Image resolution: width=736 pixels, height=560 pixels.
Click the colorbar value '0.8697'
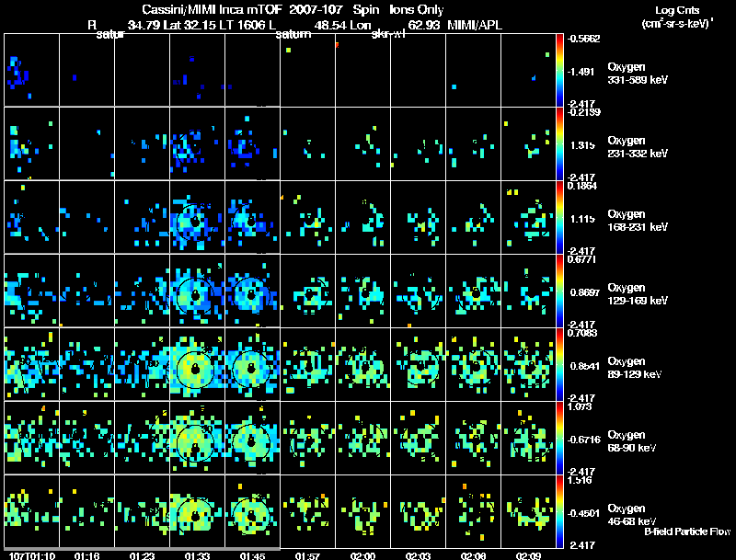coord(585,292)
